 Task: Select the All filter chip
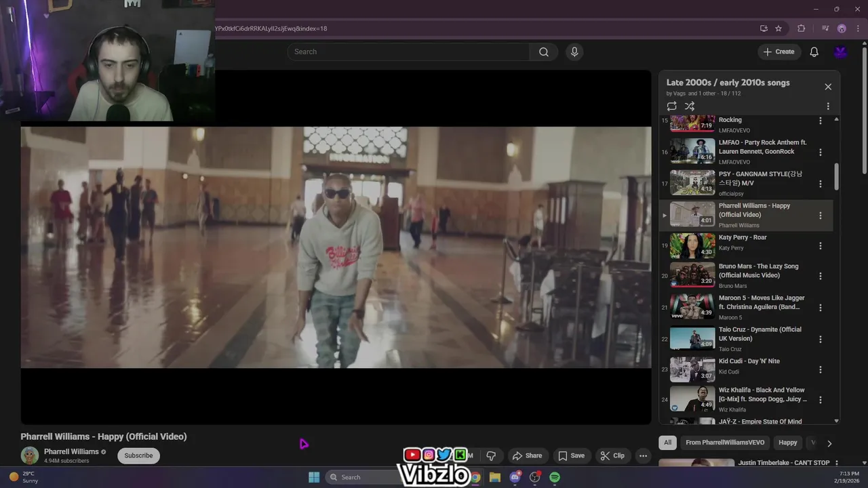pos(667,443)
